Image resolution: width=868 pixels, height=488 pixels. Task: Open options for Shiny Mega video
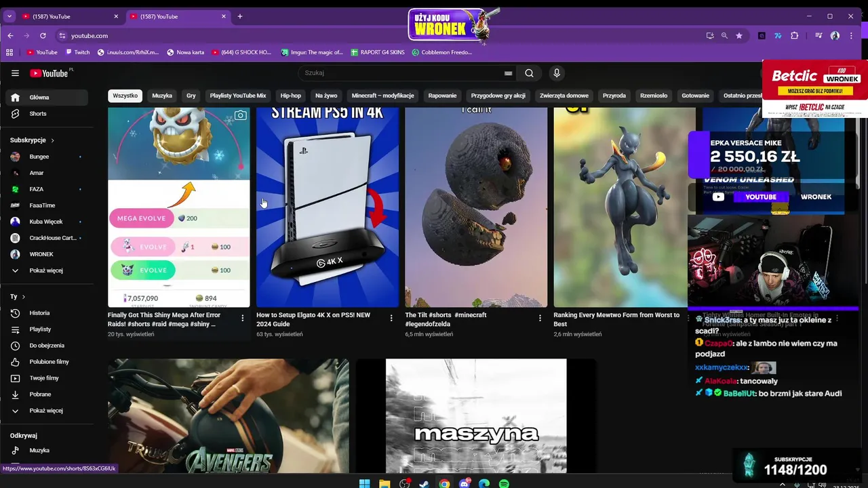click(x=243, y=318)
